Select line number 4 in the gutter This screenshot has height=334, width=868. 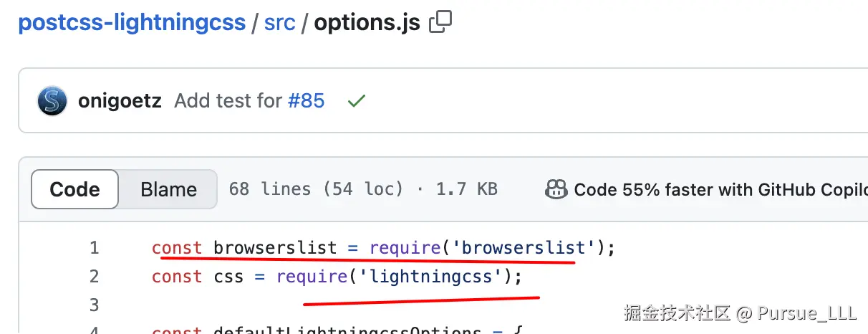[x=94, y=330]
